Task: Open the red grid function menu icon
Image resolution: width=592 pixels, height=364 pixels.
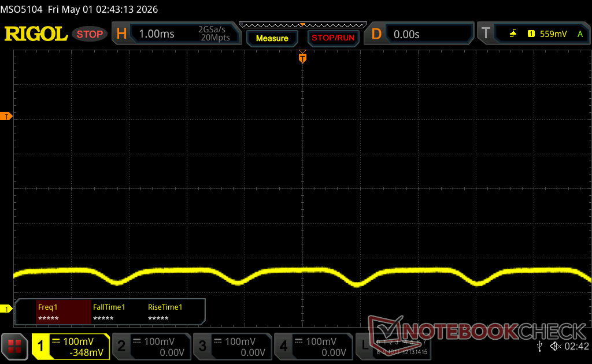Action: (14, 346)
